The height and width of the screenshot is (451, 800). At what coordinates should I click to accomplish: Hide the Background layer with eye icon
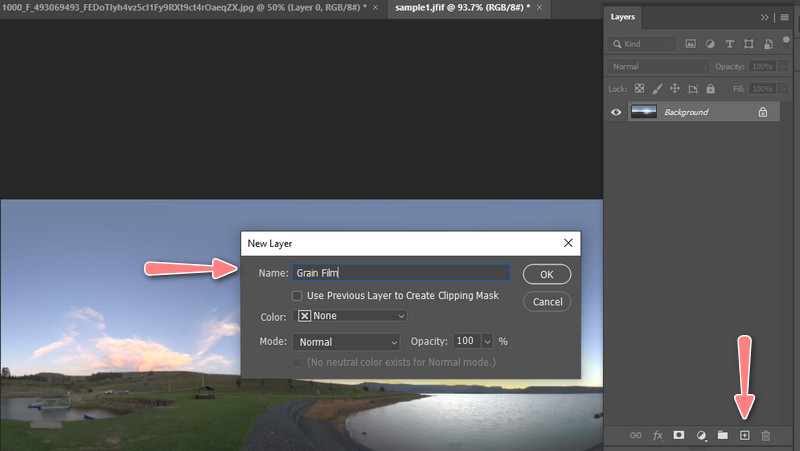coord(616,112)
